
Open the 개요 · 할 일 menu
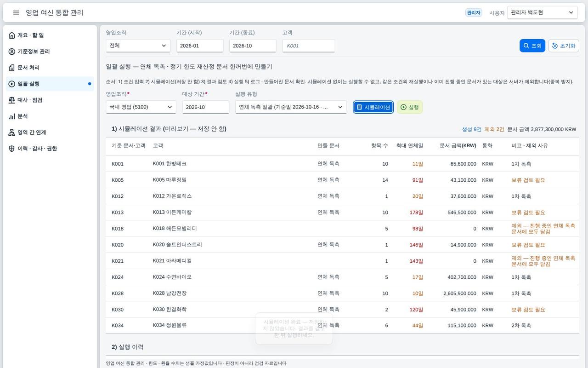[50, 35]
